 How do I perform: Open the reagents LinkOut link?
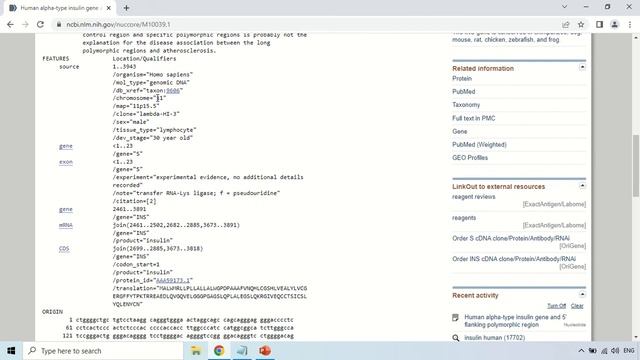click(x=464, y=218)
